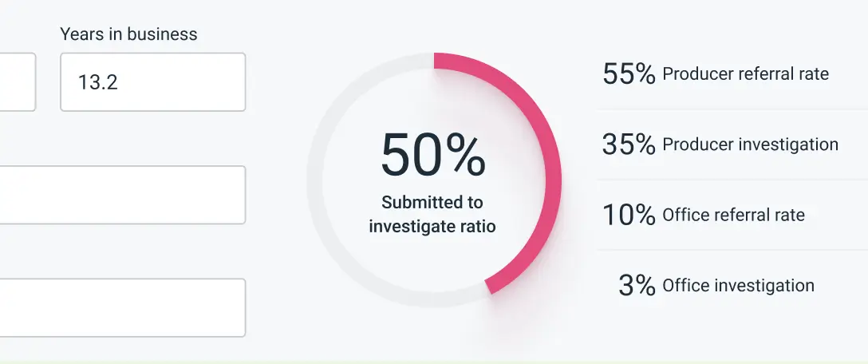The image size is (868, 364).
Task: Focus the cropped input box left of Years in business
Action: [x=18, y=82]
